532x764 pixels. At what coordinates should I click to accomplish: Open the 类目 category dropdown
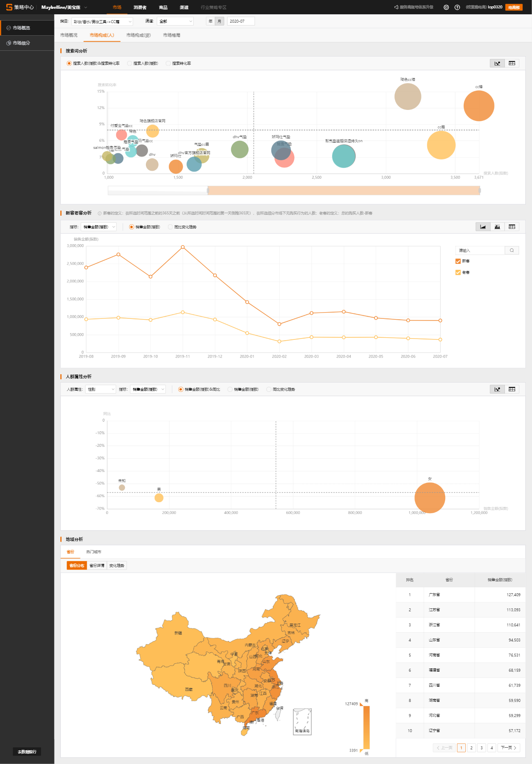point(102,21)
